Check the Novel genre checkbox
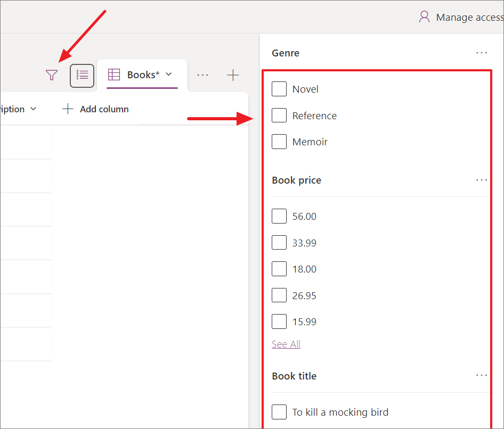The image size is (504, 429). tap(279, 89)
